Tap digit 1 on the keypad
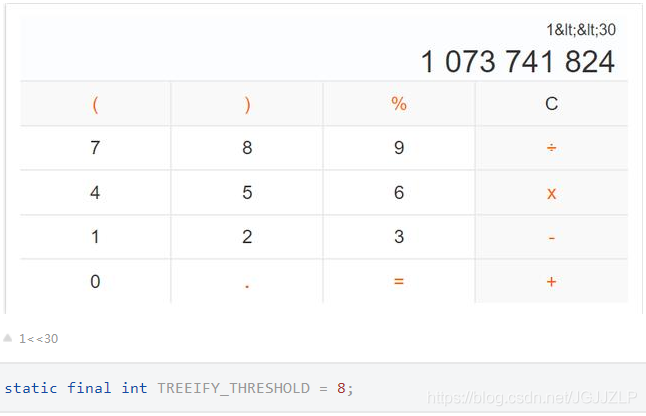Viewport: 646px width, 416px height. point(95,237)
